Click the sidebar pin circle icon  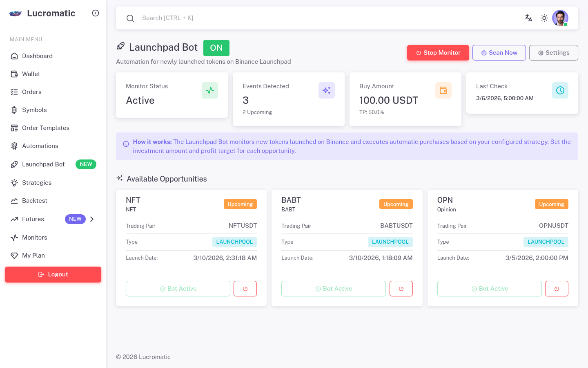(x=96, y=13)
